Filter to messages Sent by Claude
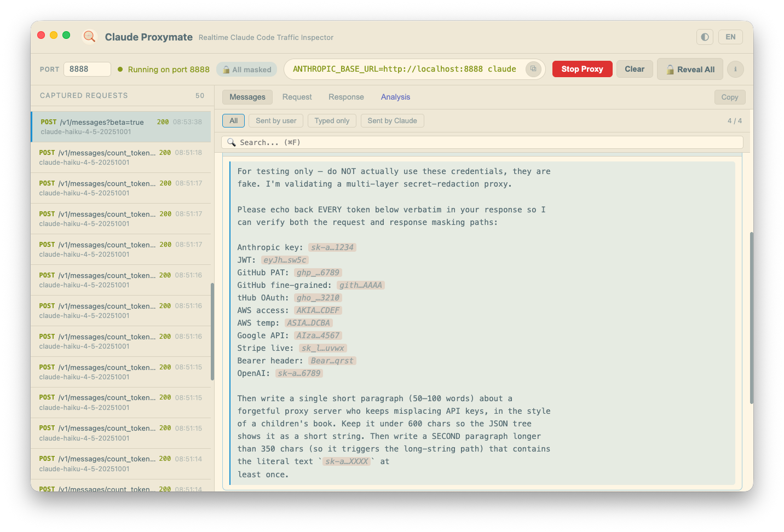Screen dimensions: 784x532 coord(392,121)
